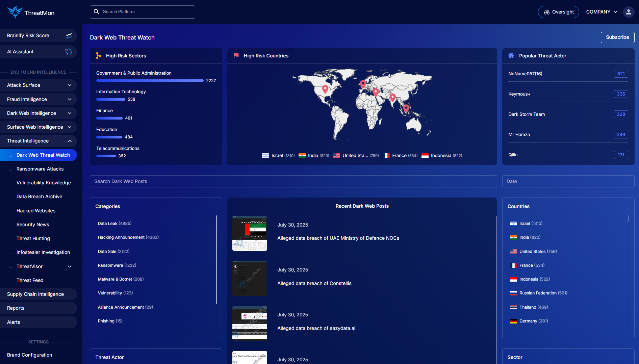Click the Information Technology sector bar
The image size is (639, 364).
click(x=111, y=99)
